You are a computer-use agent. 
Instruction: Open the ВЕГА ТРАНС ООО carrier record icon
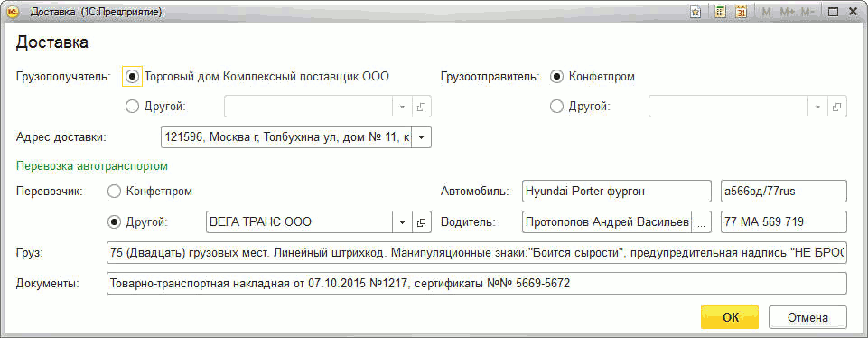pos(421,222)
